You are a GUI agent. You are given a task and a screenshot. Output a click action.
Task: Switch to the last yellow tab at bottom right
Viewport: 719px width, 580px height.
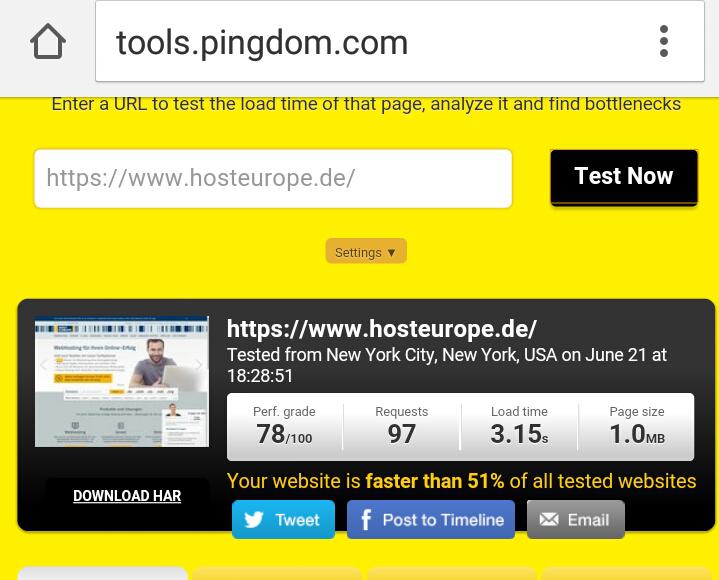[626, 573]
